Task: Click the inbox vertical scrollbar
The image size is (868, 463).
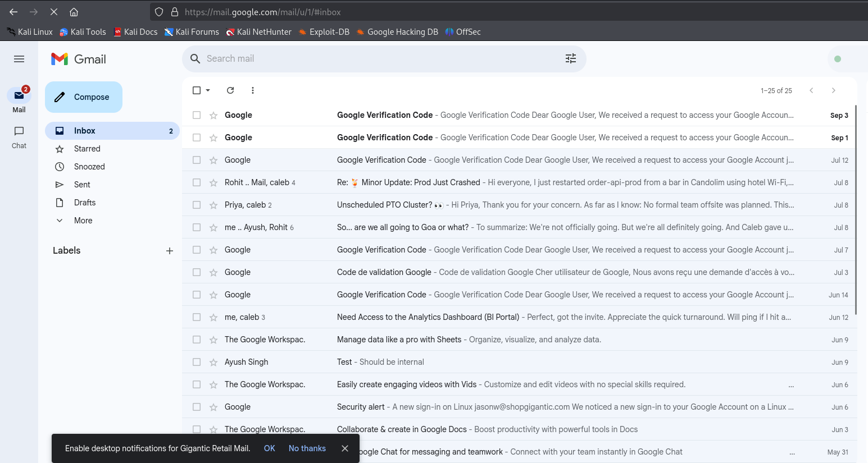Action: tap(856, 209)
